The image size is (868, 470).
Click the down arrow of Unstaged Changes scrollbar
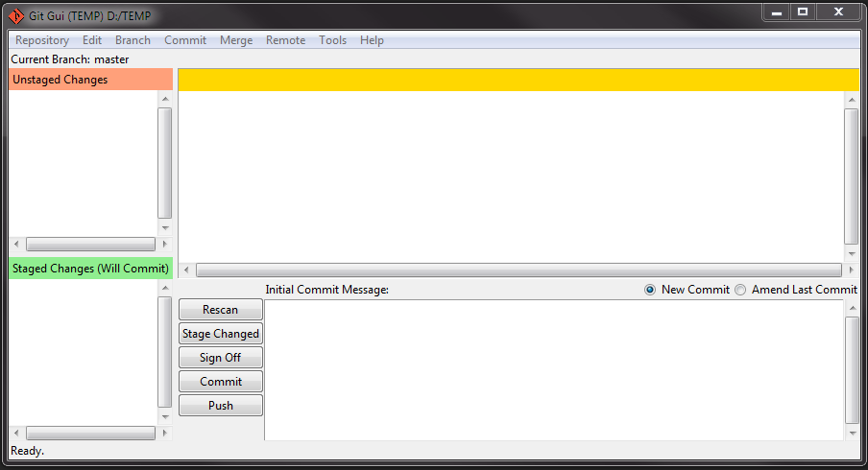point(165,228)
